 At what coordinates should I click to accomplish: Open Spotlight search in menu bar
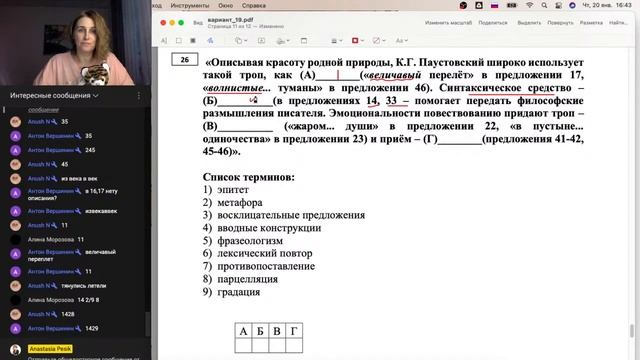544,5
